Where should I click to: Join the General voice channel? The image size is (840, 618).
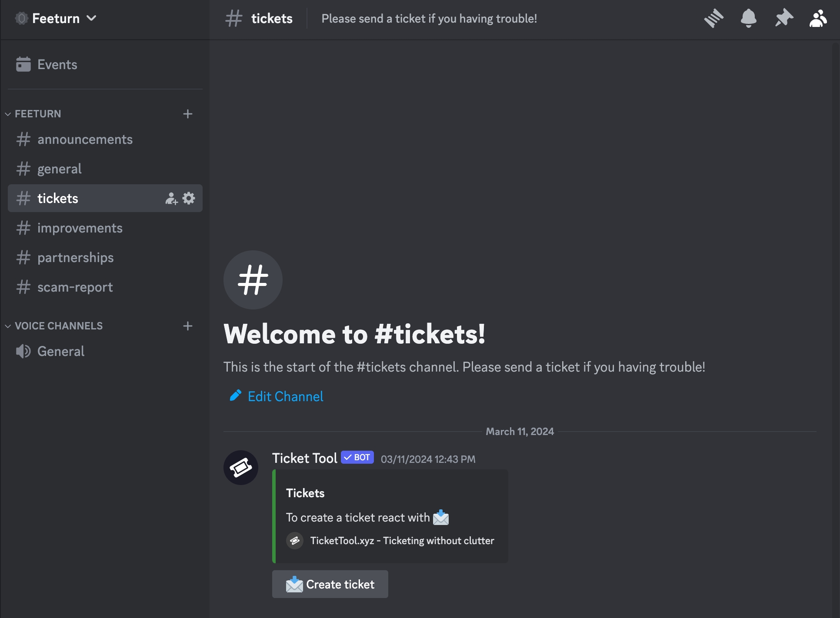point(61,351)
